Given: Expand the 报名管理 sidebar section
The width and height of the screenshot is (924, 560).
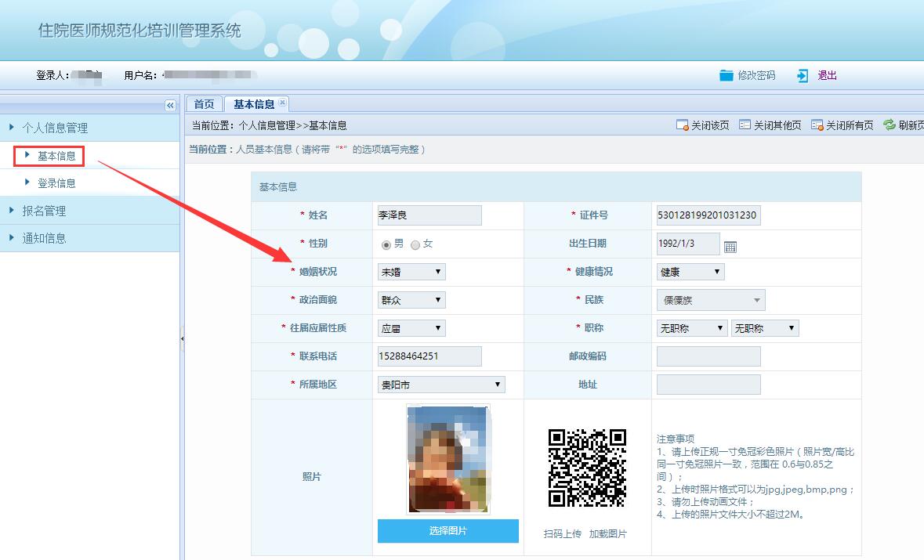Looking at the screenshot, I should pos(44,211).
